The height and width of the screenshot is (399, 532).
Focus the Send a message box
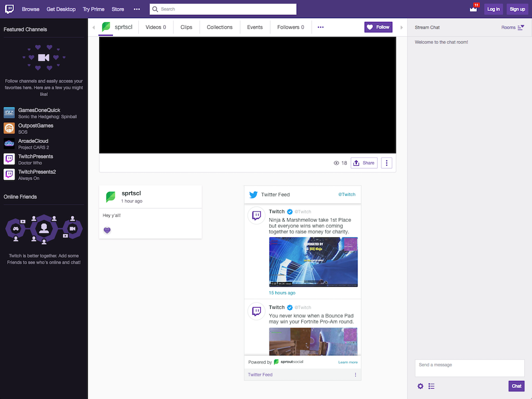[470, 368]
